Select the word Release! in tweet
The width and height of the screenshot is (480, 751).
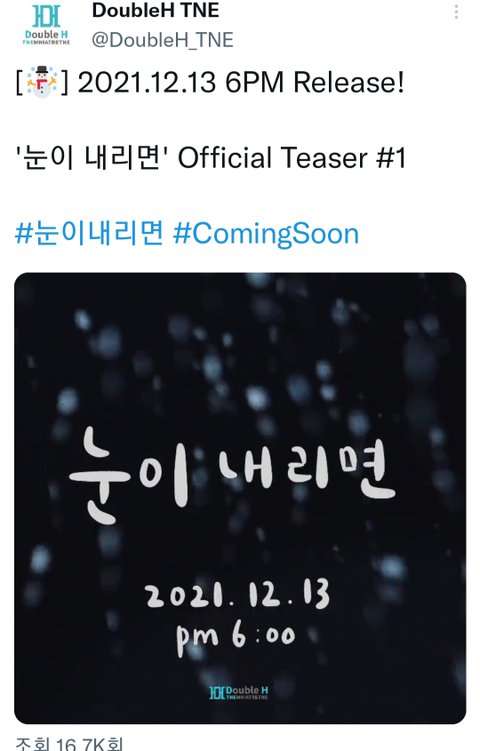pos(349,82)
